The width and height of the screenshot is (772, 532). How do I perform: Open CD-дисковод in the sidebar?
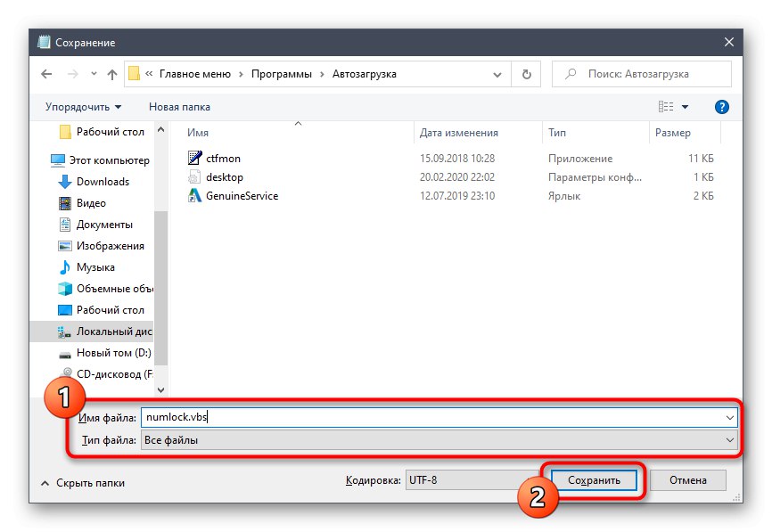click(x=114, y=374)
